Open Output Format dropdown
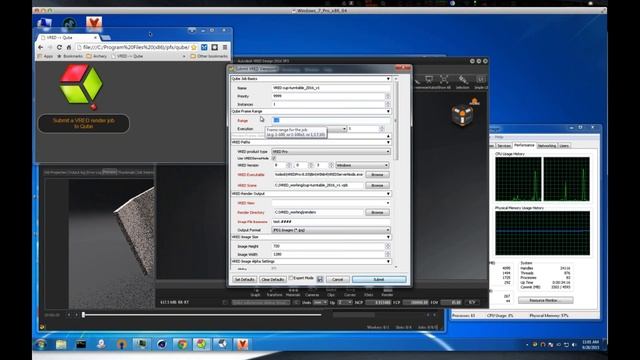Viewport: 640px width, 360px height. pyautogui.click(x=331, y=230)
